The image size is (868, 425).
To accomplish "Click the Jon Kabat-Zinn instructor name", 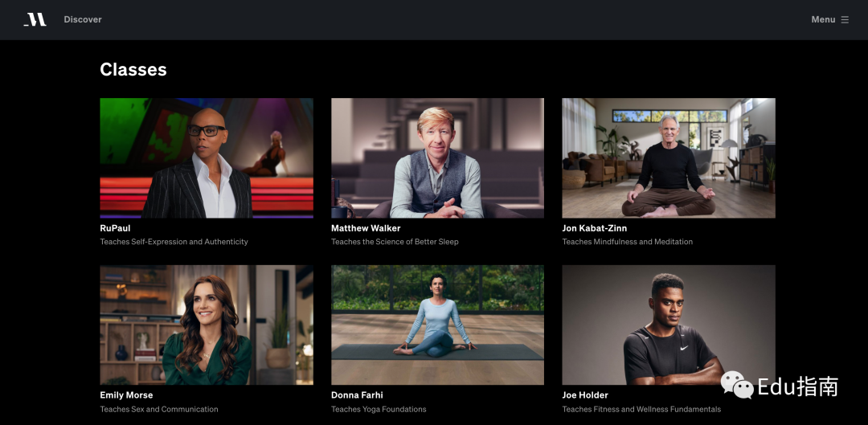I will point(595,228).
